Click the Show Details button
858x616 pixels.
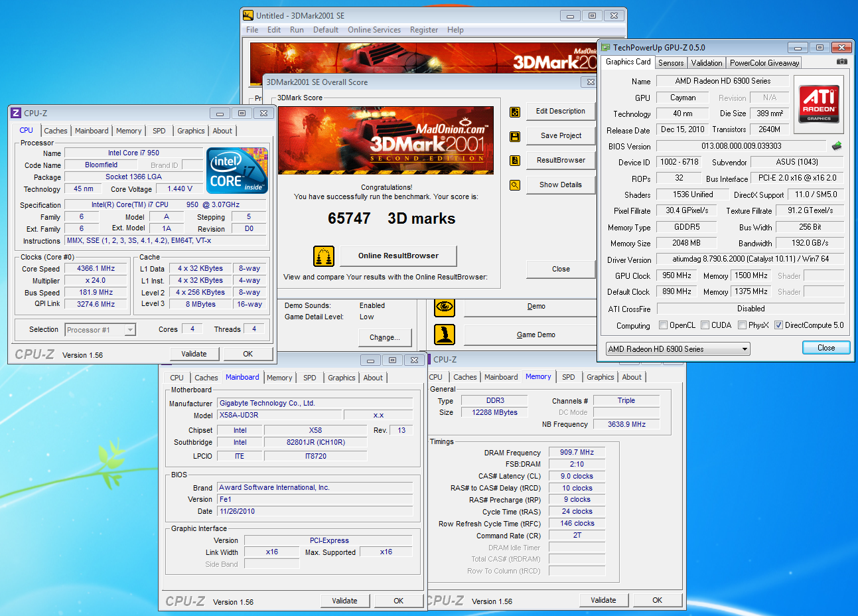point(561,185)
